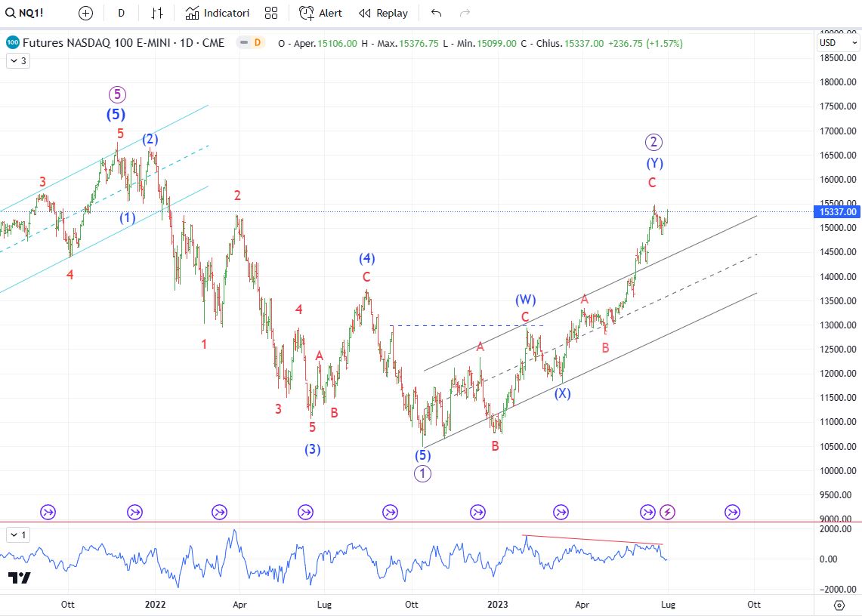
Task: Select the blue (W) wave label
Action: point(526,300)
